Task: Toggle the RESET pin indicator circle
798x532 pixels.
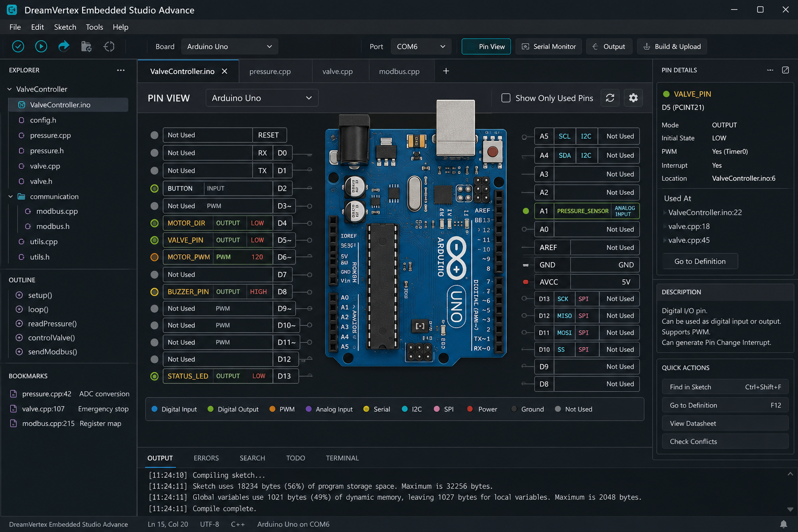Action: [154, 135]
